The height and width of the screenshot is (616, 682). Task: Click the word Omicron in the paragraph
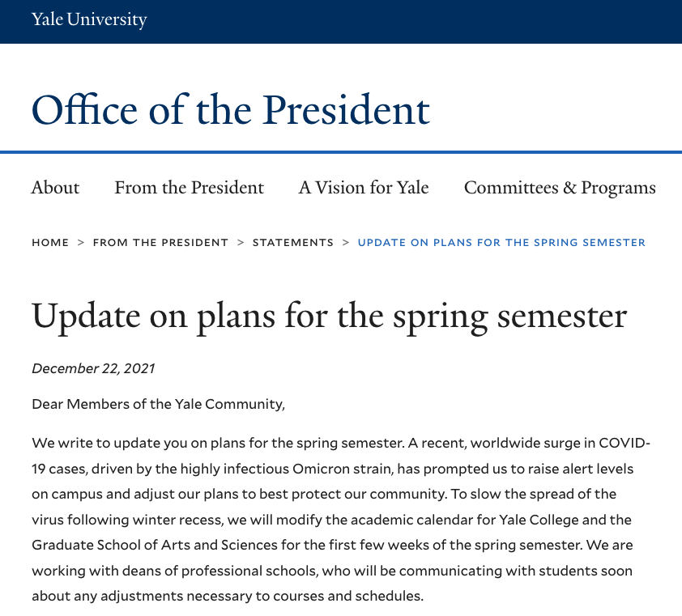pyautogui.click(x=321, y=469)
